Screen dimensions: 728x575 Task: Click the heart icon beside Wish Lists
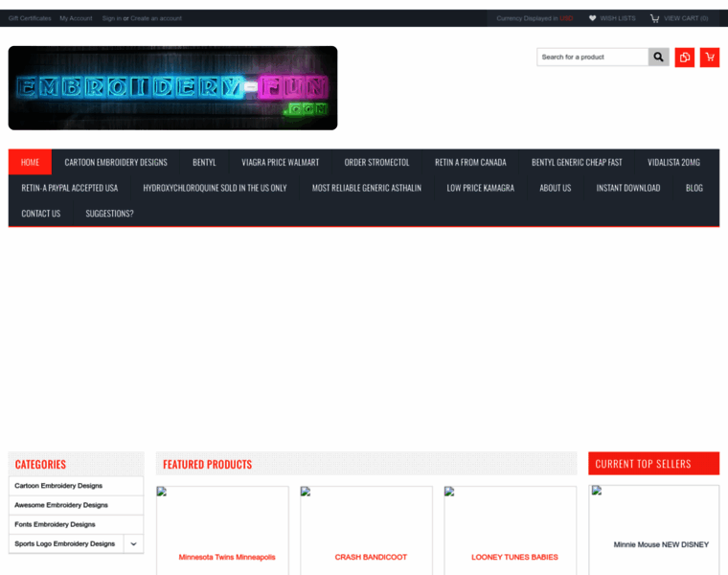[x=592, y=18]
